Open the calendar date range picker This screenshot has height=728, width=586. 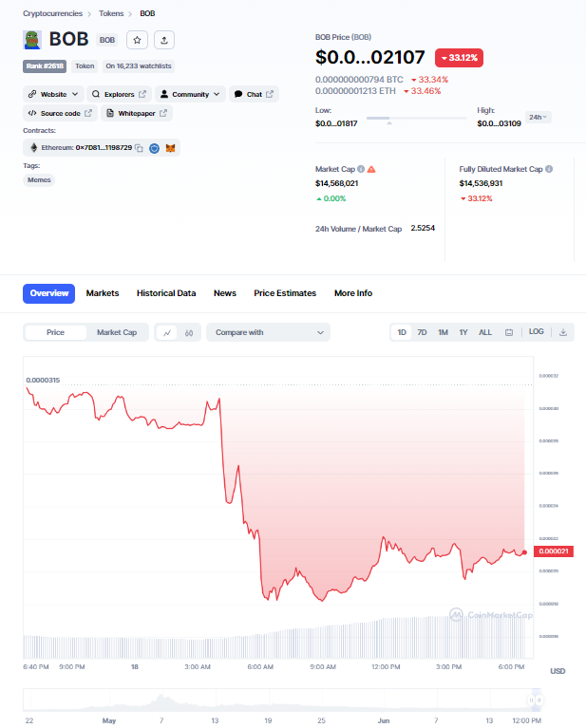[509, 332]
